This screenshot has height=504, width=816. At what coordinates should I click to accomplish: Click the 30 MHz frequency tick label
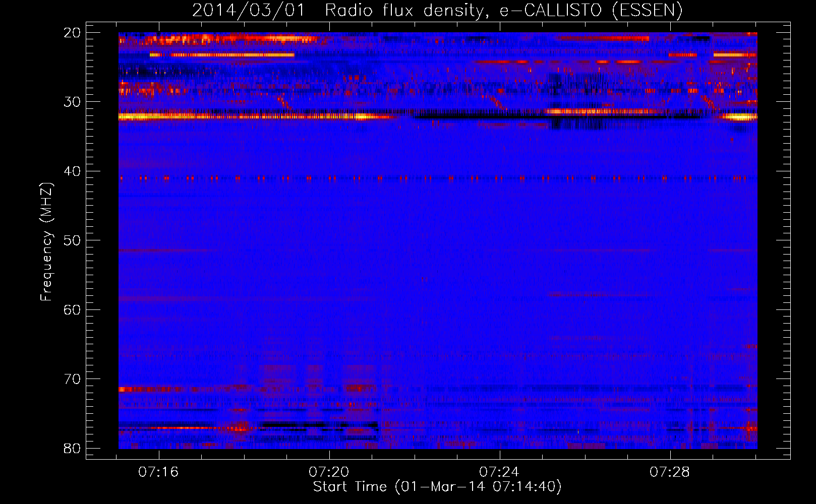(x=72, y=102)
